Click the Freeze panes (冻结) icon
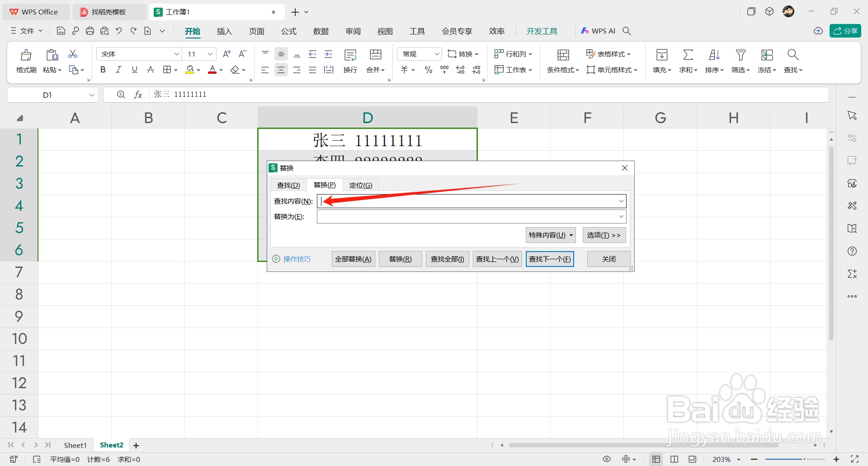868x466 pixels. pyautogui.click(x=767, y=55)
